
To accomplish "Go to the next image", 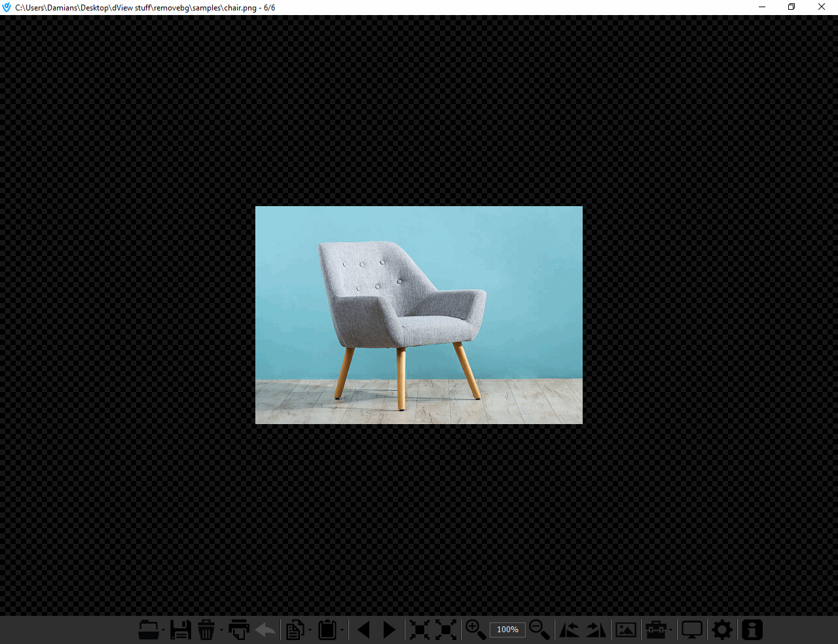I will tap(390, 630).
